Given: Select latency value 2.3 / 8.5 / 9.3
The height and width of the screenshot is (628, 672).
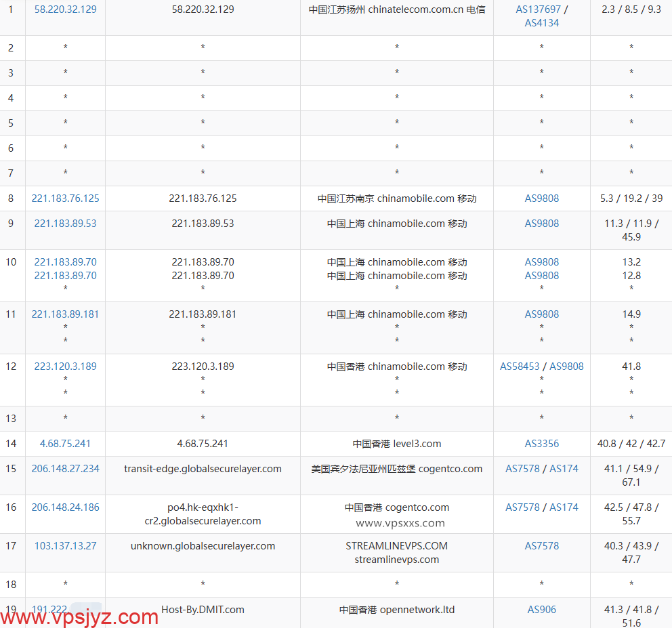Looking at the screenshot, I should point(631,9).
